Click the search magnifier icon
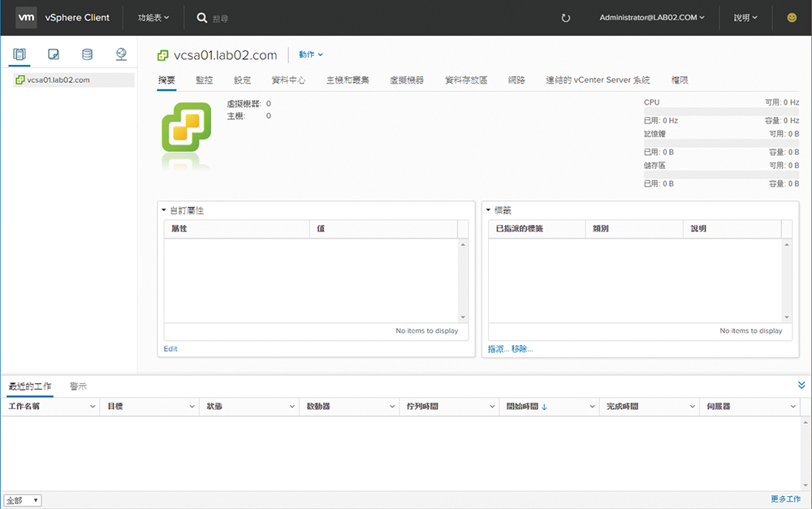This screenshot has height=509, width=812. 202,18
